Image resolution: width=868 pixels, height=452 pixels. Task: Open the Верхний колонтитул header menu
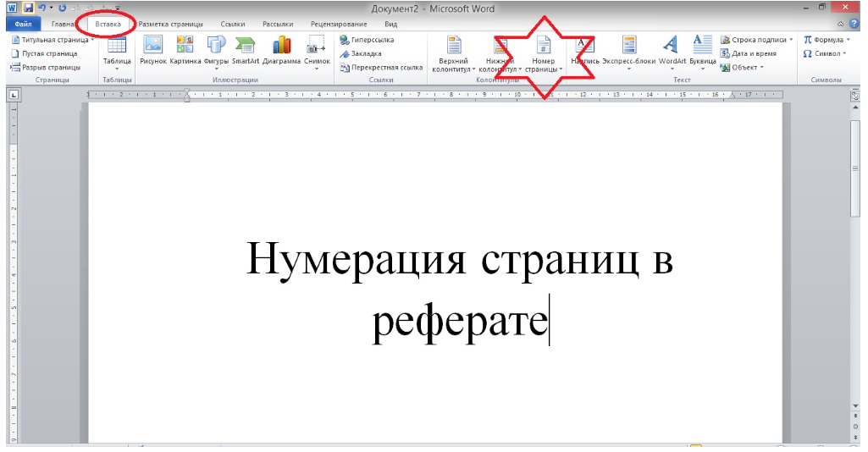tap(453, 53)
